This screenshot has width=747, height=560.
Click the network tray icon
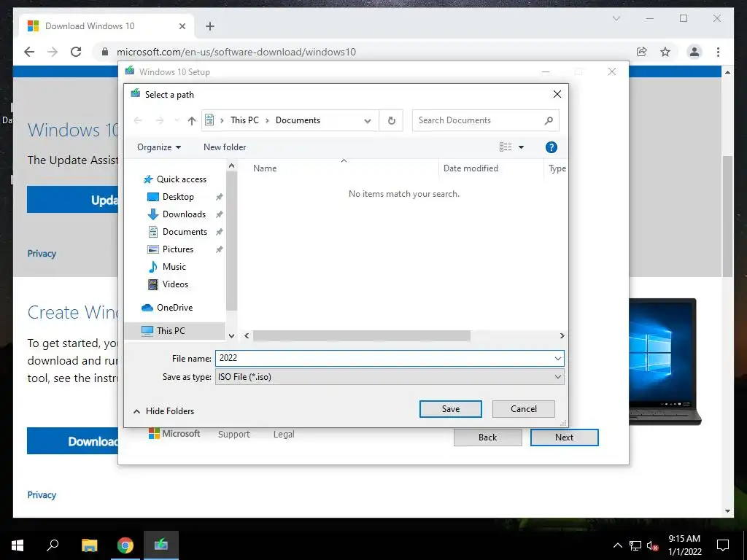pos(635,545)
